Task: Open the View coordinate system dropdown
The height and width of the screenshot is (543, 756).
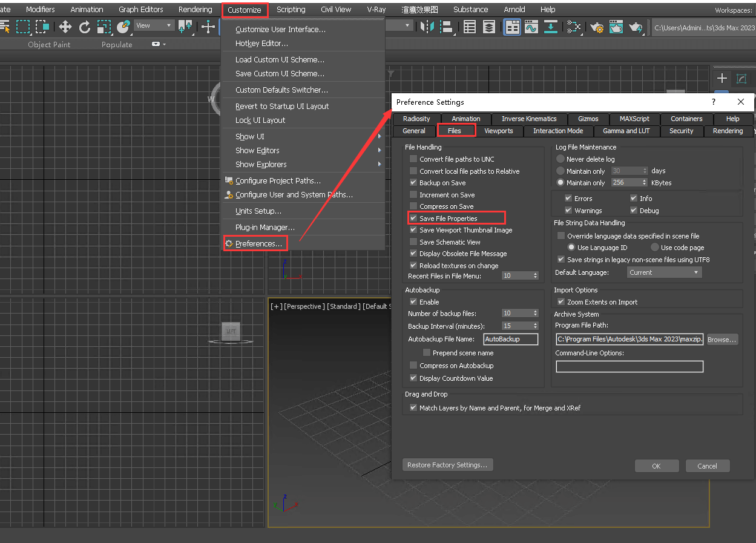Action: click(x=154, y=25)
